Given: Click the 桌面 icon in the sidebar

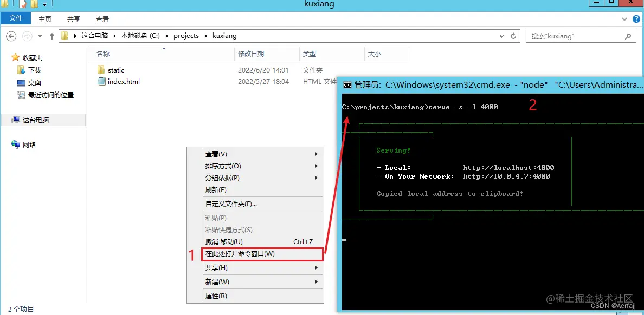Looking at the screenshot, I should point(21,82).
